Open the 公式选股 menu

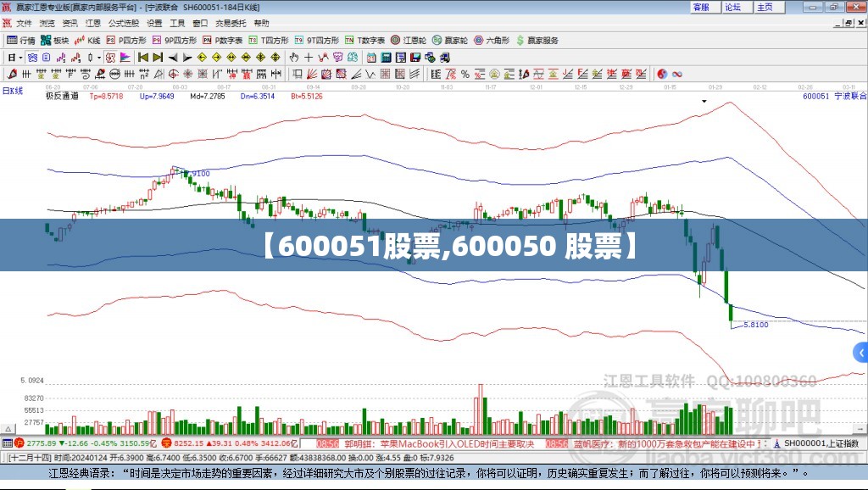(x=124, y=23)
